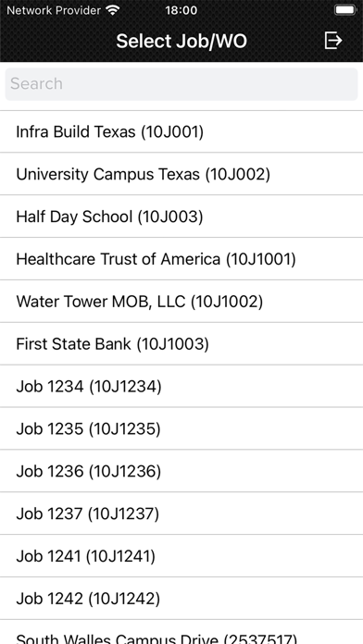Select Healthcare Trust of America job
363x644 pixels.
[181, 259]
